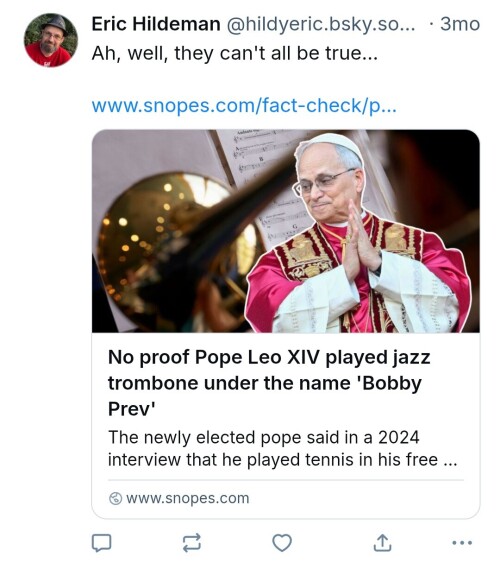
Task: Open the Pope and trombone preview image
Action: pos(286,231)
